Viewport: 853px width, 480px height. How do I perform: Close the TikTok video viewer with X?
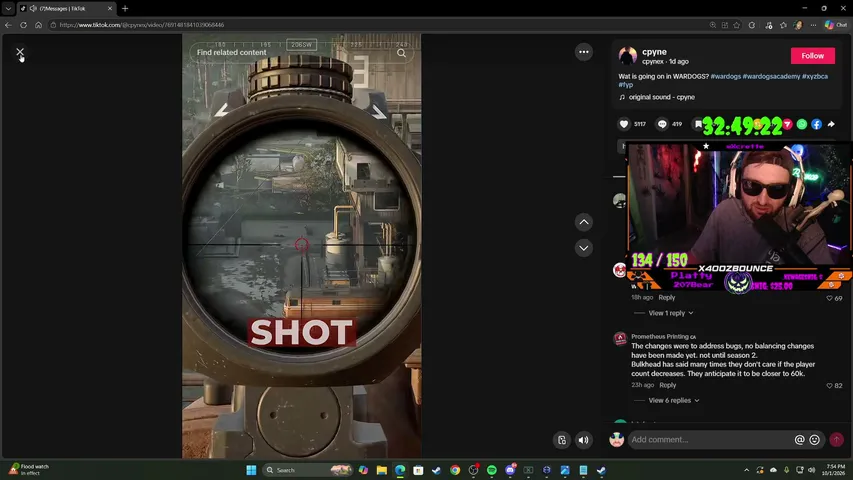pos(20,52)
